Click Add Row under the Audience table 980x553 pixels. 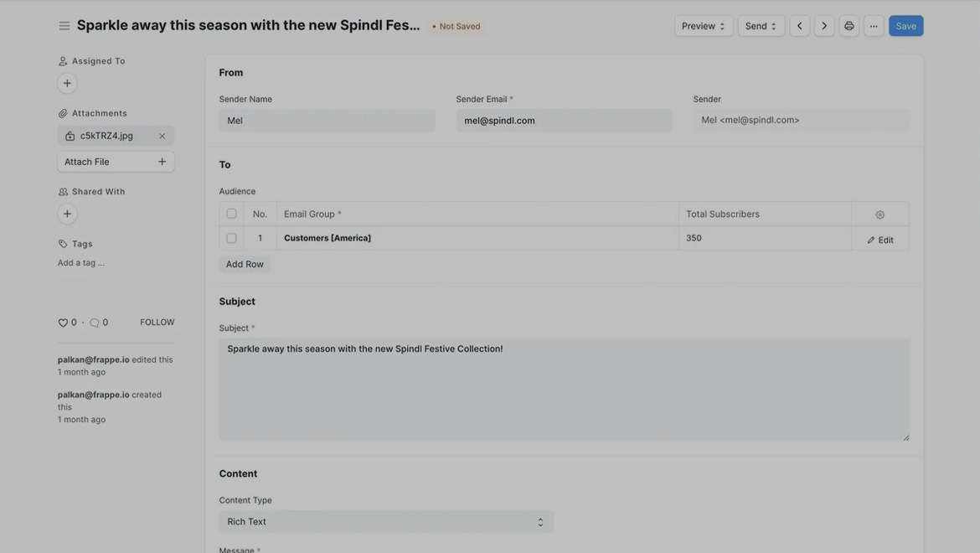point(245,264)
